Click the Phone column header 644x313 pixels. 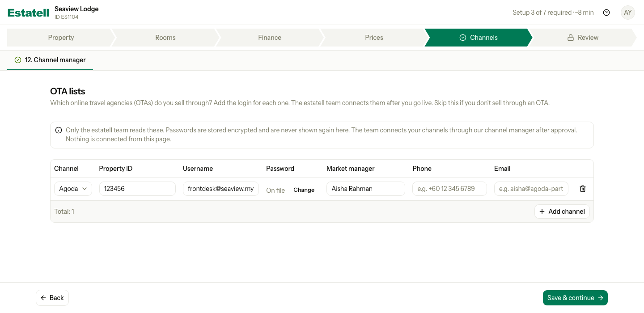(x=422, y=169)
